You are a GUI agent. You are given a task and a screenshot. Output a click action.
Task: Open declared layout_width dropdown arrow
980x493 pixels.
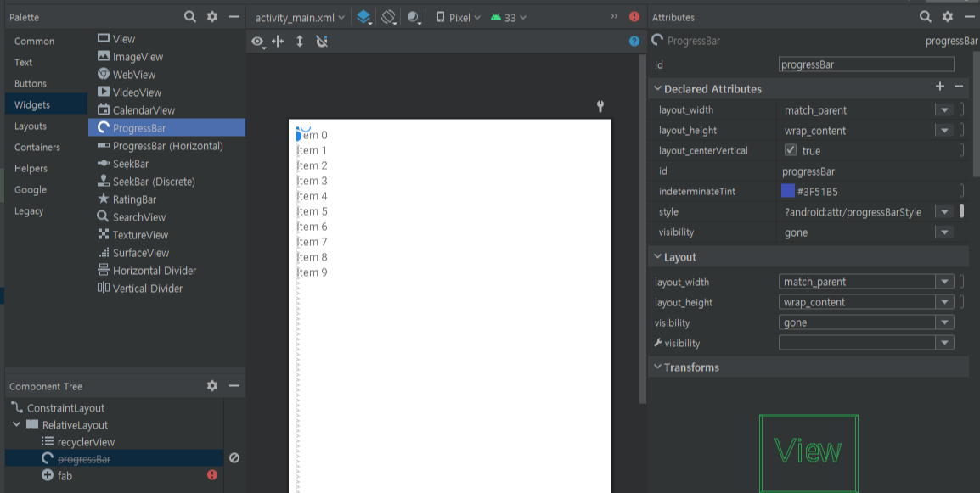(x=943, y=110)
